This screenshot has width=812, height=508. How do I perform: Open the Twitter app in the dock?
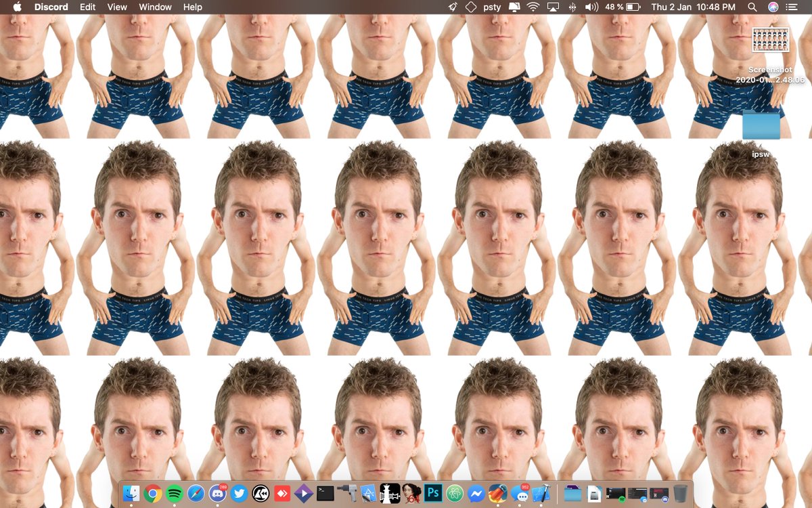tap(239, 493)
